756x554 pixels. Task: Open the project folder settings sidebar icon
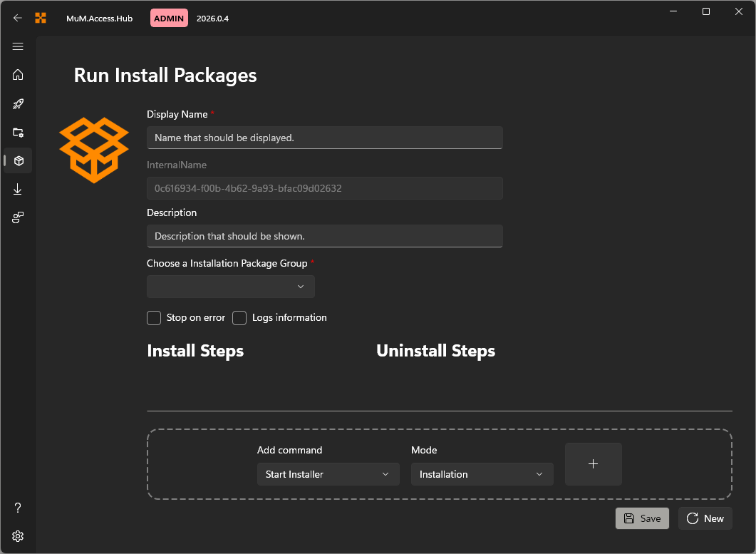click(18, 133)
